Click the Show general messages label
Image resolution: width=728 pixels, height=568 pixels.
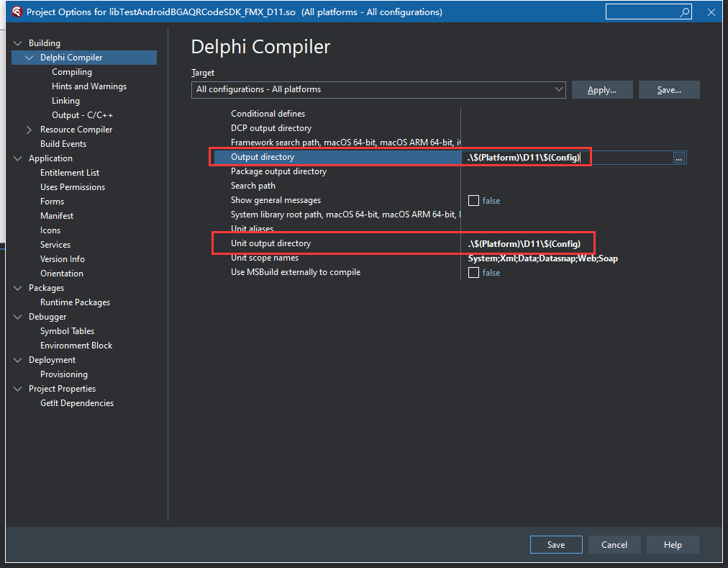pos(276,200)
